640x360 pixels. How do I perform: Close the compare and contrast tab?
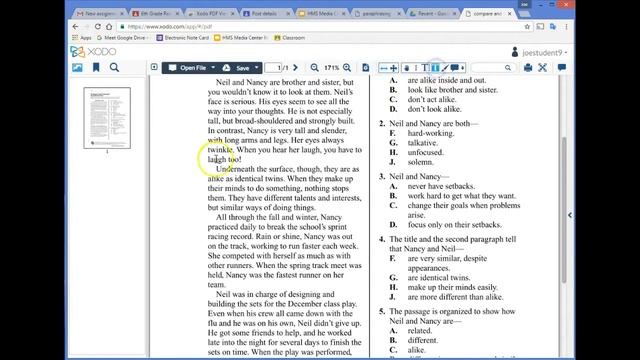pos(509,13)
